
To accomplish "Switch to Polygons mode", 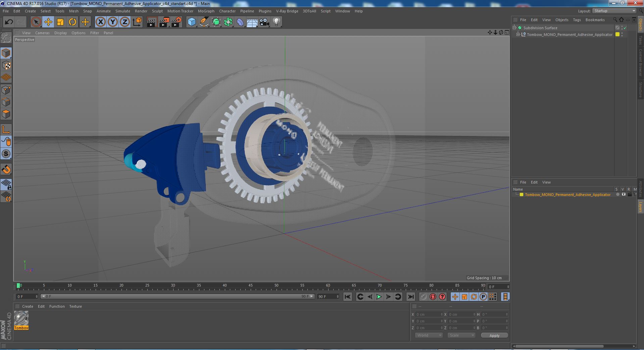I will click(x=6, y=114).
